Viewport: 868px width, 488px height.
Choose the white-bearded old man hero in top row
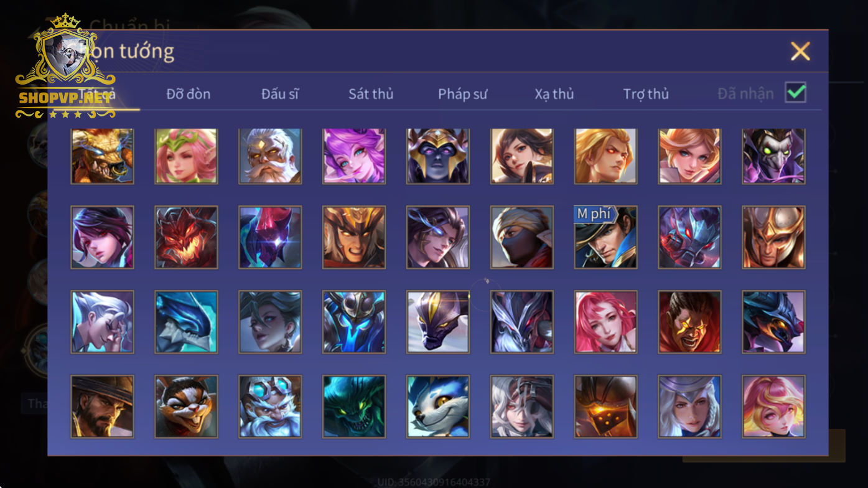270,156
